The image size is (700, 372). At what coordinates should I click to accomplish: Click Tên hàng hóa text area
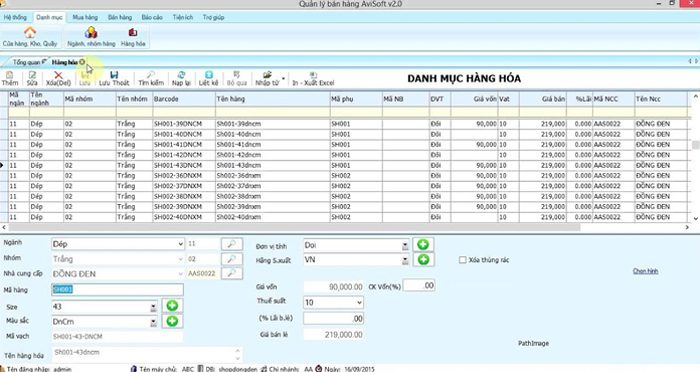[x=147, y=355]
